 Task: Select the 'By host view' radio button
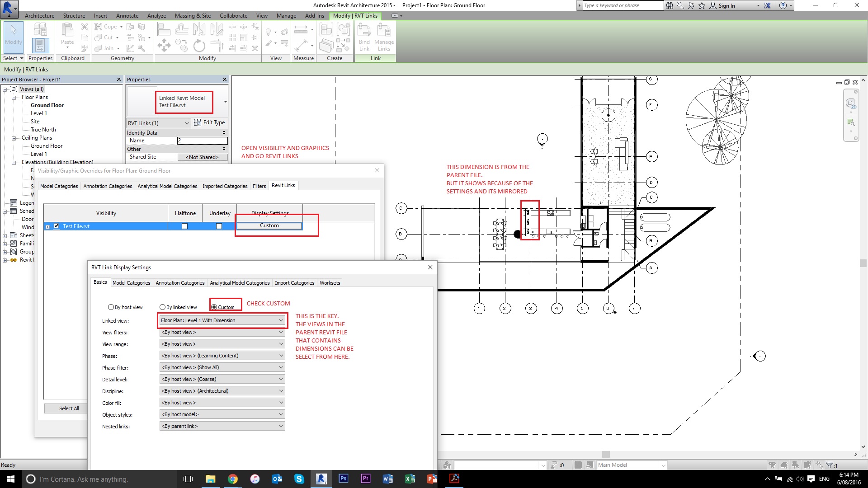click(111, 307)
